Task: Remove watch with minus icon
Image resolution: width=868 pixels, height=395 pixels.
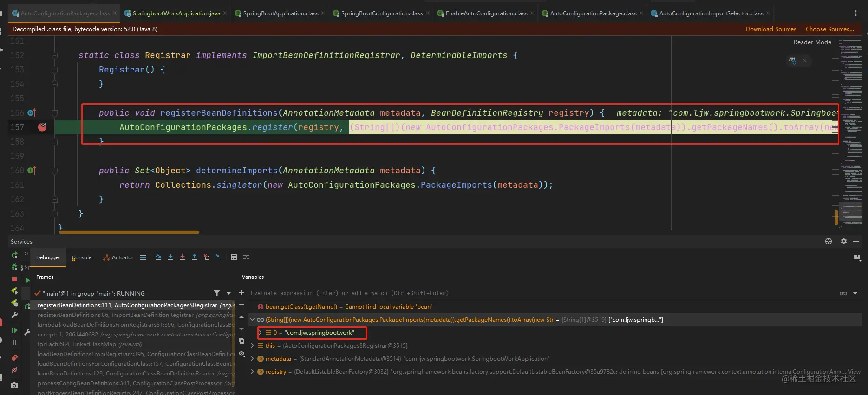Action: point(241,305)
